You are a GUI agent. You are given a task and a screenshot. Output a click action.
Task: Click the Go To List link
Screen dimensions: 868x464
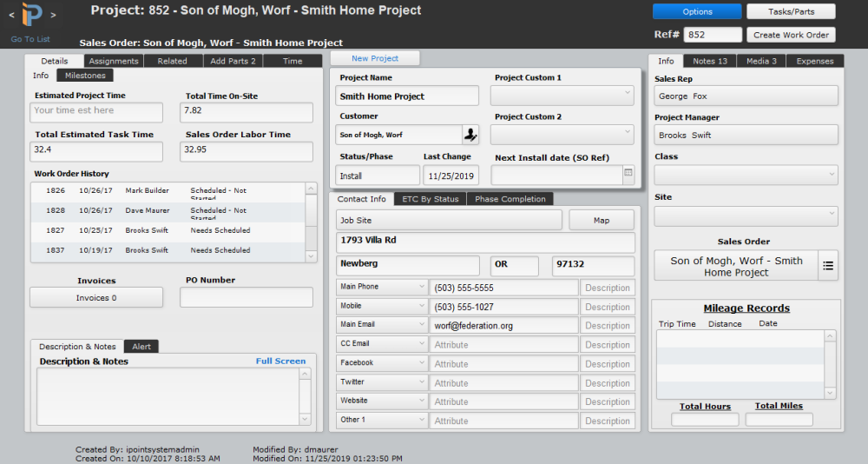click(x=30, y=39)
